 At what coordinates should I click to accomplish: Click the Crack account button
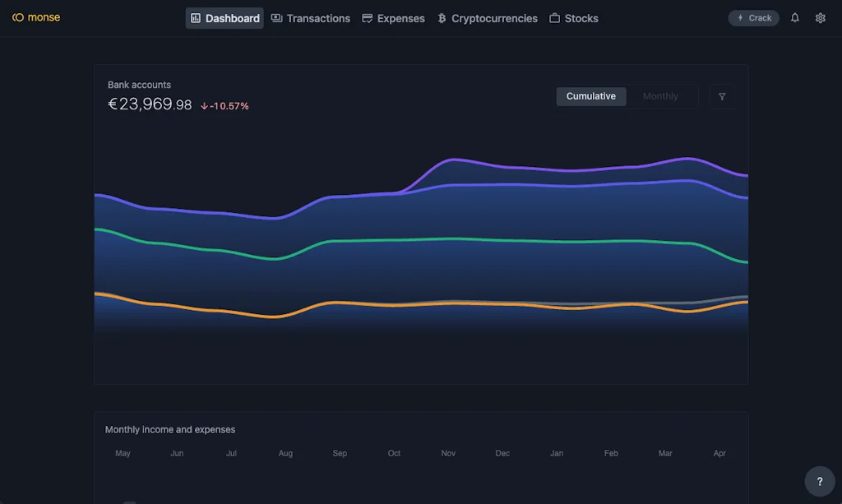pyautogui.click(x=753, y=18)
